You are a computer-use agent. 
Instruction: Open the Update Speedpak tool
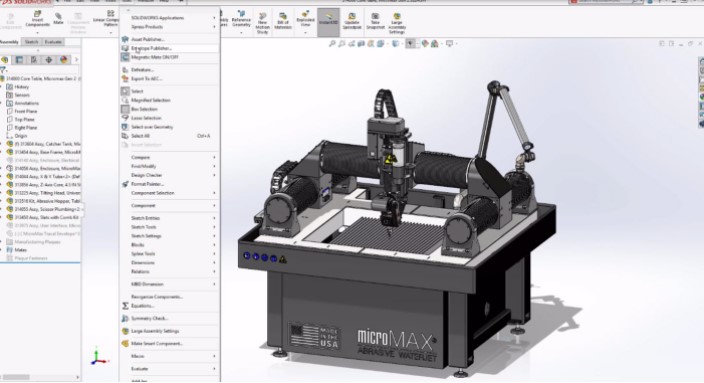(352, 21)
